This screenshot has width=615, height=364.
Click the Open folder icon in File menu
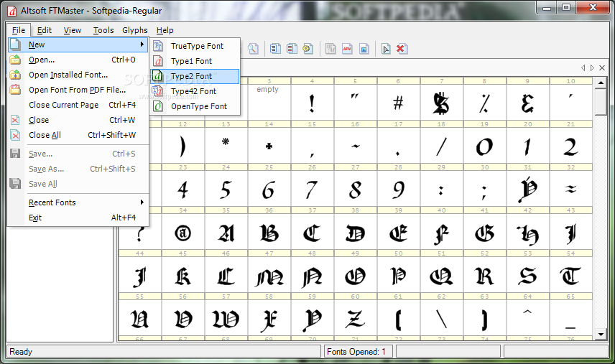coord(15,60)
